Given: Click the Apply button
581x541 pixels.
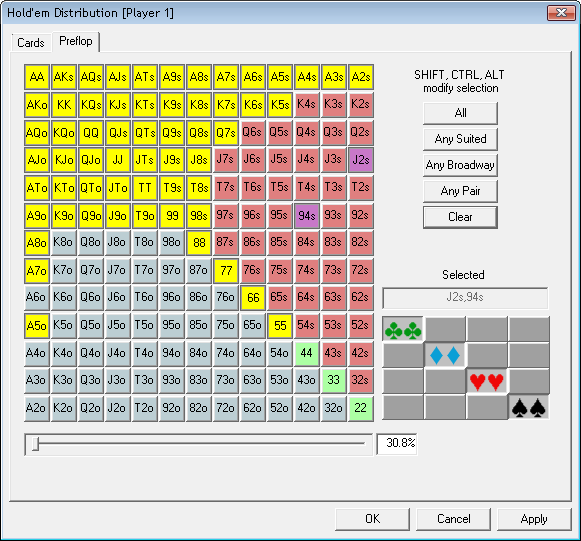Looking at the screenshot, I should coord(534,519).
